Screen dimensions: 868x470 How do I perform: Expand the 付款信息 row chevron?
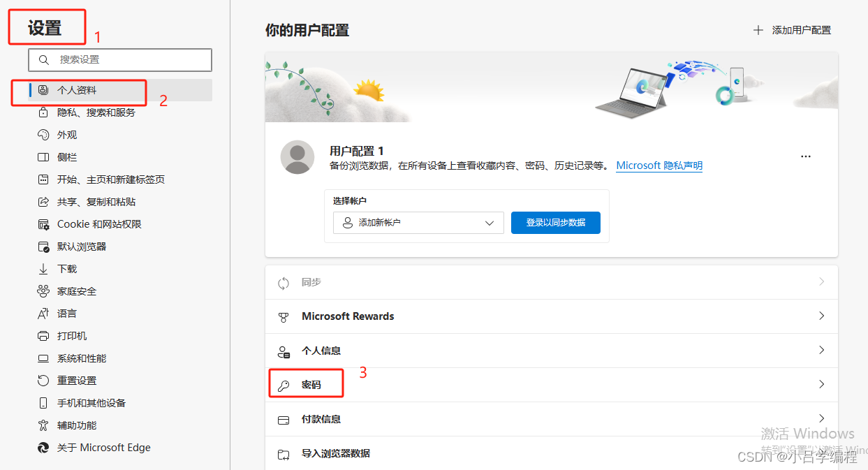821,418
